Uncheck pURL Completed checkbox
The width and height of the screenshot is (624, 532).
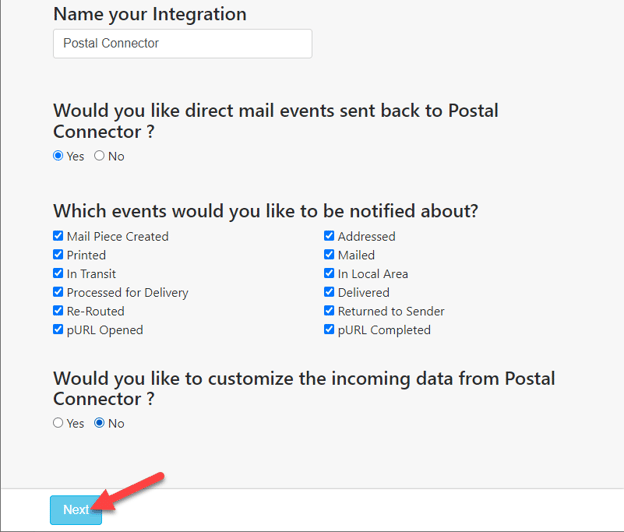click(329, 329)
